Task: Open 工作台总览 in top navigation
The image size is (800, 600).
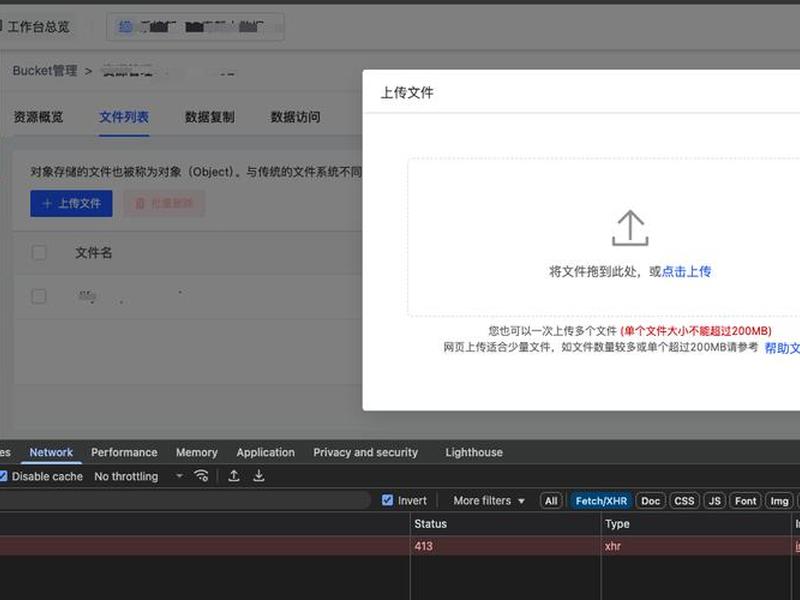Action: 36,27
